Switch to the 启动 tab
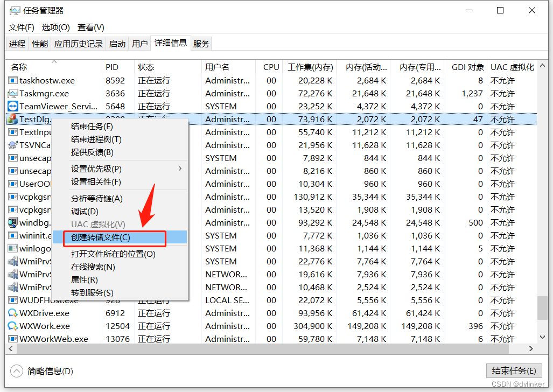Image resolution: width=553 pixels, height=392 pixels. pos(117,44)
